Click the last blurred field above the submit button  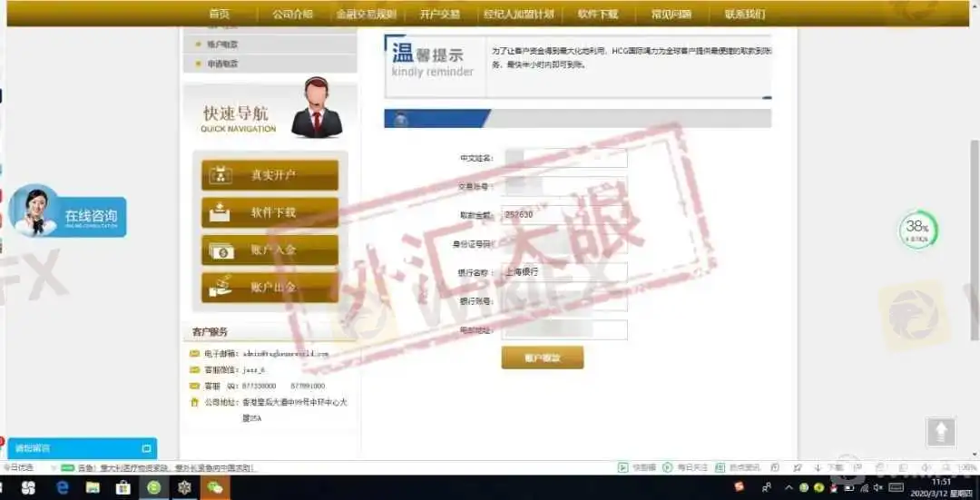[x=565, y=329]
